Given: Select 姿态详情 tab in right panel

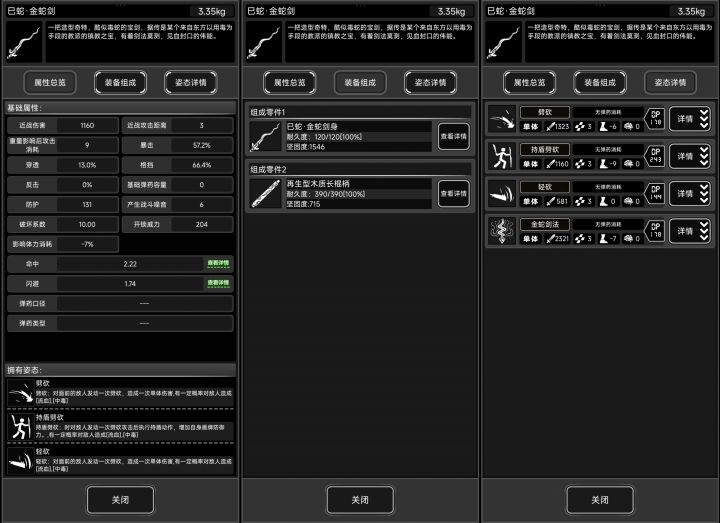Looking at the screenshot, I should click(670, 83).
